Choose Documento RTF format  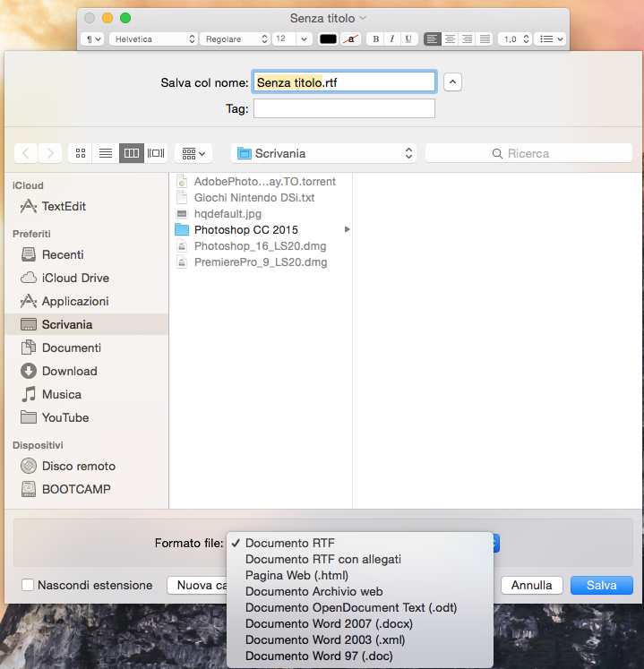point(360,543)
